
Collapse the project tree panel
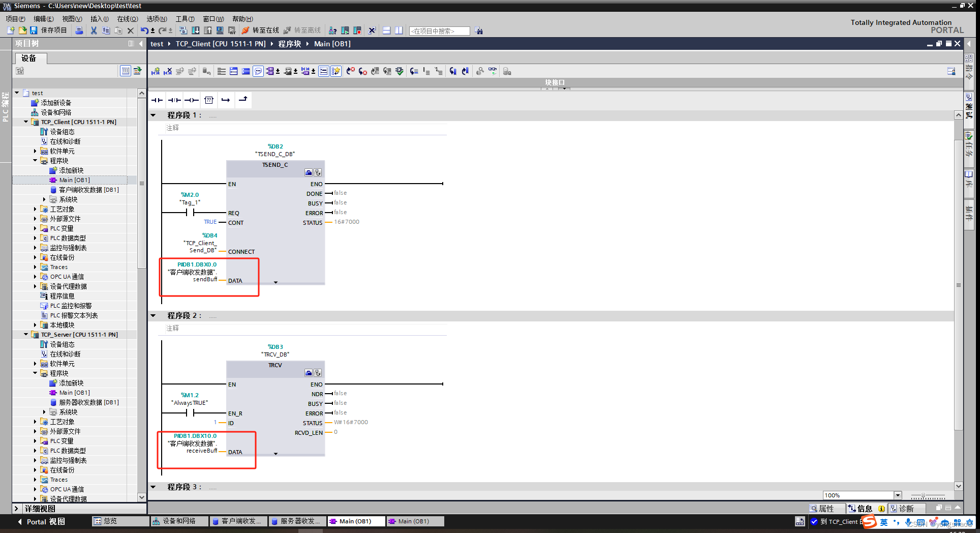point(141,44)
